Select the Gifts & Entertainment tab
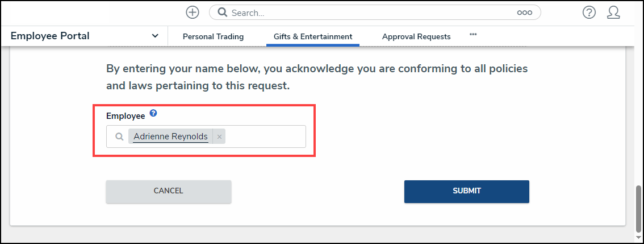 click(313, 36)
